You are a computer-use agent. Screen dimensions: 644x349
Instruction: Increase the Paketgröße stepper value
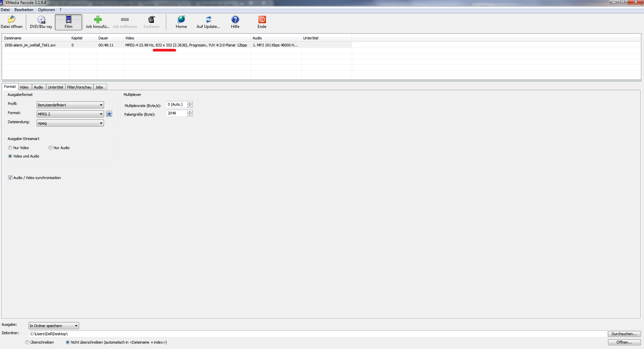190,112
